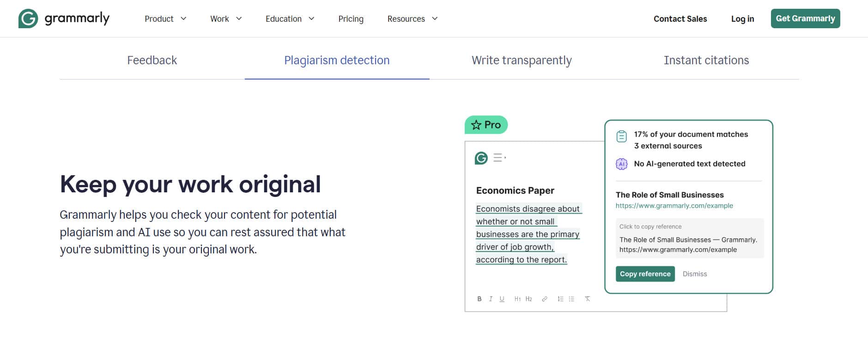Click the highlighted 'according to the report.' line

point(522,259)
